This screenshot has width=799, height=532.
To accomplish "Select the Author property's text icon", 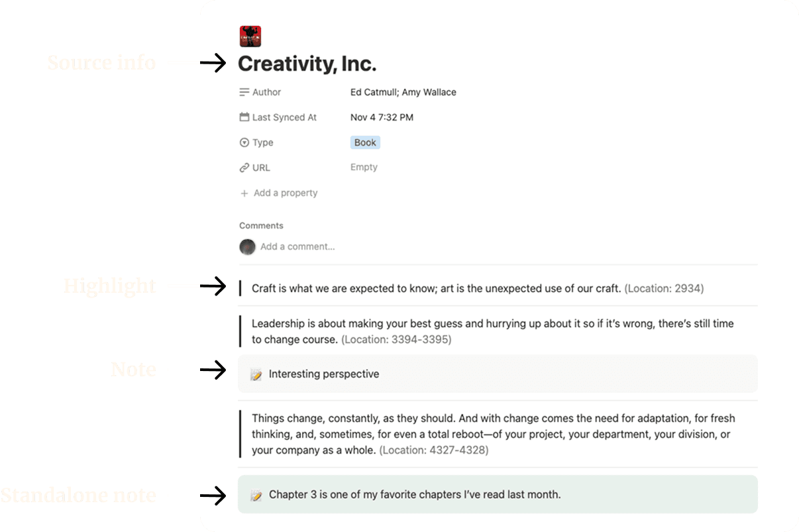I will (244, 92).
